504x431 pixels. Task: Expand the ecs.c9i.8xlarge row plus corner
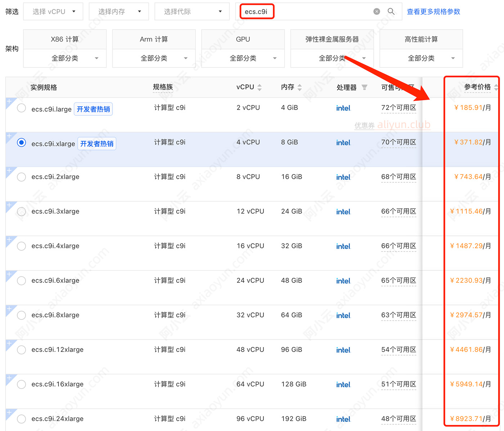click(x=10, y=310)
